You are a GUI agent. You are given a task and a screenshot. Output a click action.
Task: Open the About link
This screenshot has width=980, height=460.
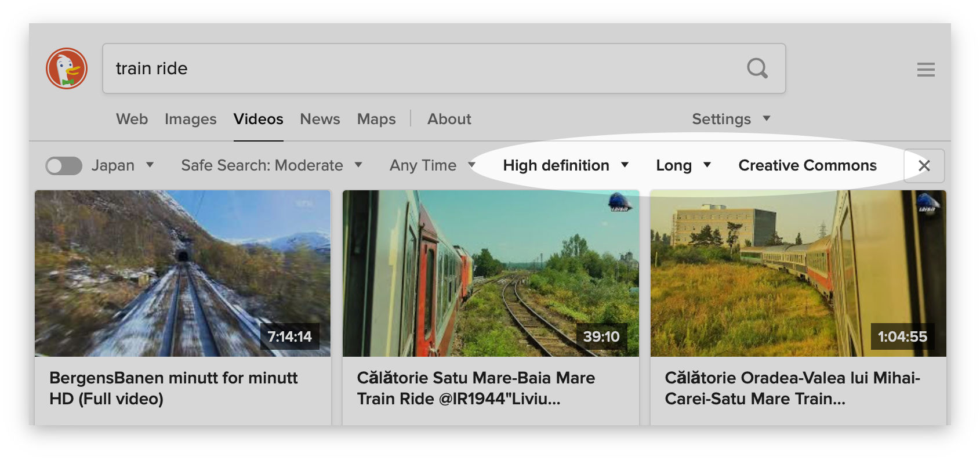point(449,119)
